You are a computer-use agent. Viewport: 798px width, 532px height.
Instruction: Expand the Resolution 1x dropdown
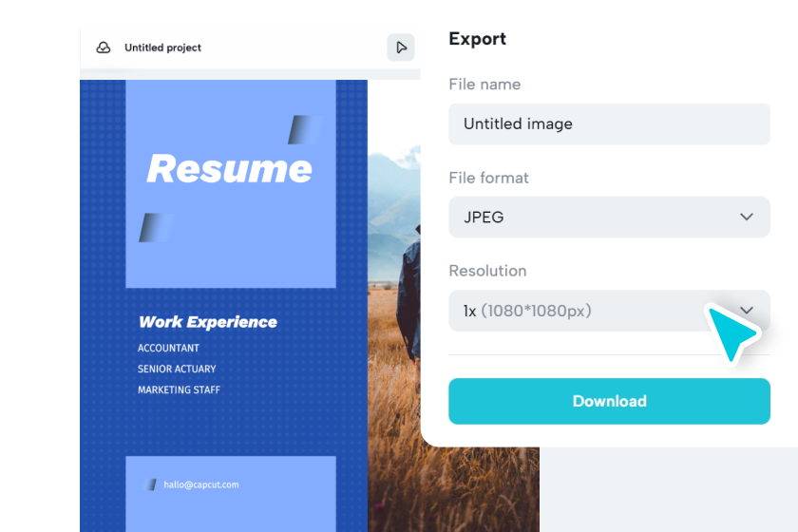[x=609, y=311]
